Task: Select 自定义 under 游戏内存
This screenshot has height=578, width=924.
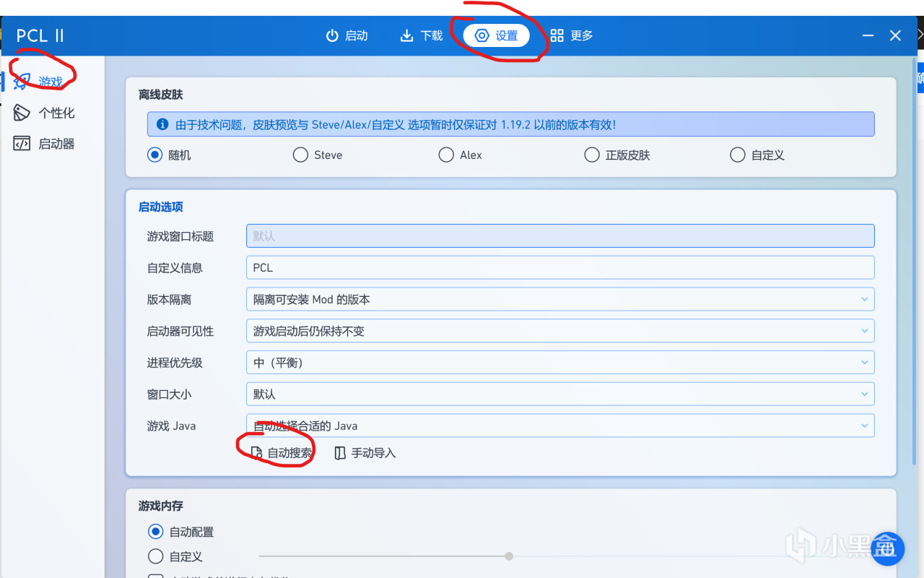Action: 155,556
